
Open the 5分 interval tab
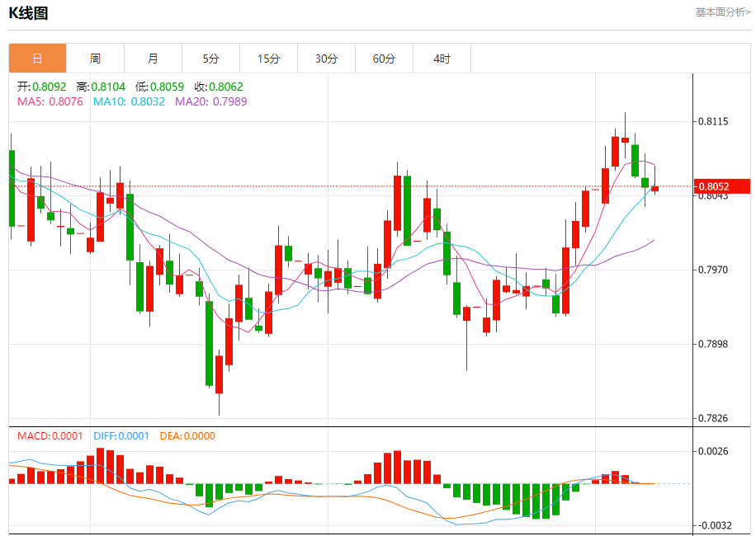tap(211, 59)
